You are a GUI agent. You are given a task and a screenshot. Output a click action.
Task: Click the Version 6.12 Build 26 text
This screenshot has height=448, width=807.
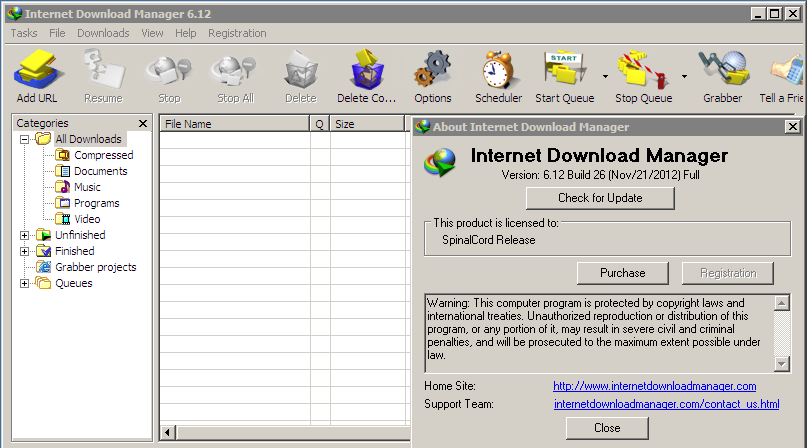pos(600,175)
